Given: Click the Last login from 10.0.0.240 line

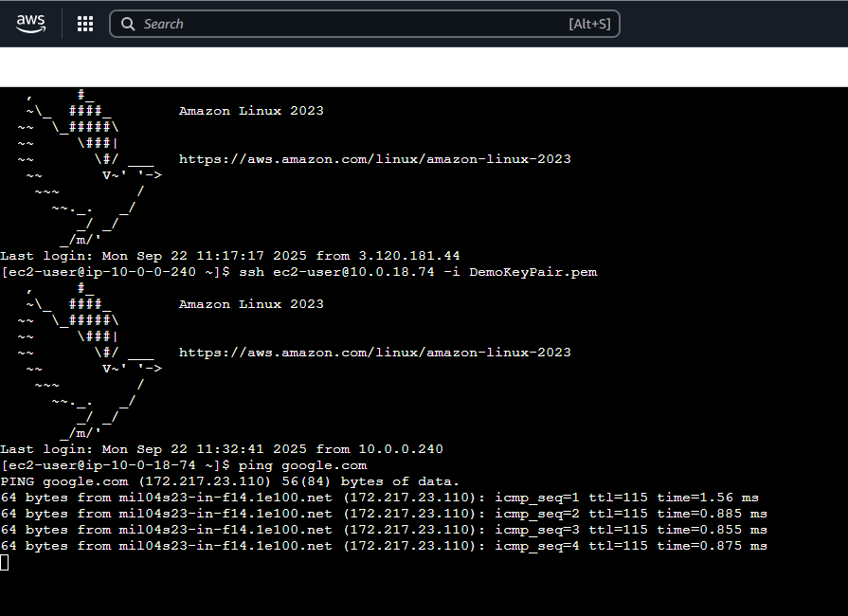Looking at the screenshot, I should click(221, 449).
